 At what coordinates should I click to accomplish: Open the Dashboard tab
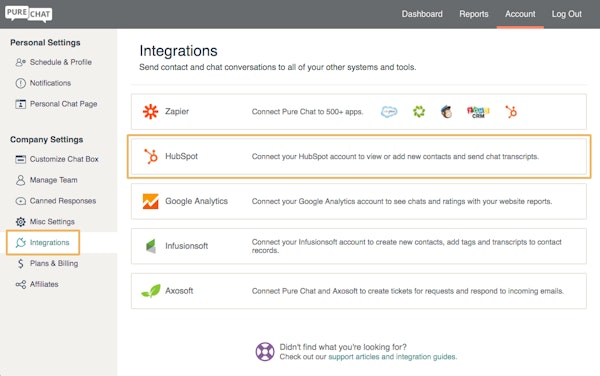tap(422, 14)
